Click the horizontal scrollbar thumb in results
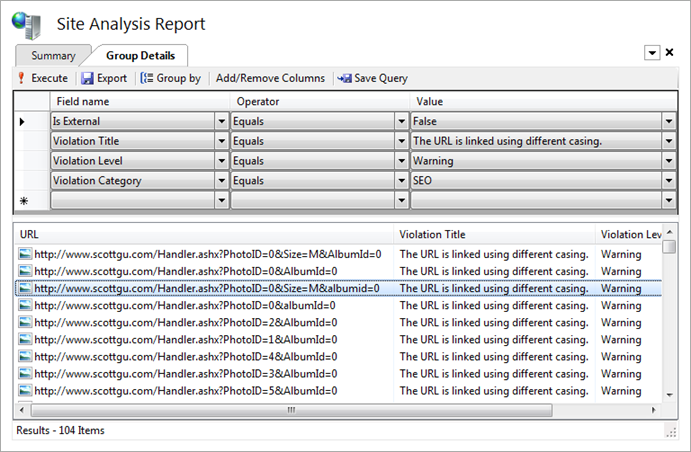Screen dimensions: 691x452 click(291, 410)
